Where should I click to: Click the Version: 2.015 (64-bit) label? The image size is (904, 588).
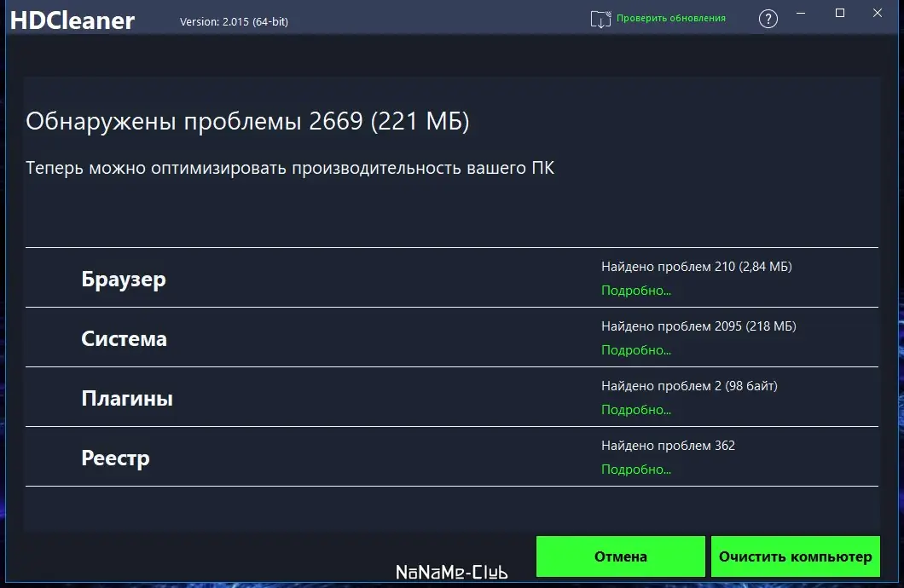point(234,22)
